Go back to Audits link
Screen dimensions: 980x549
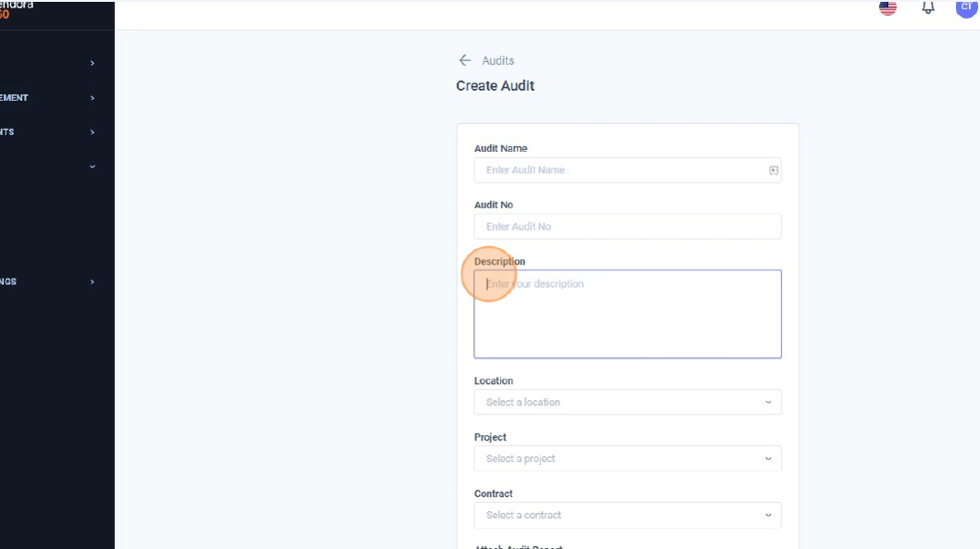pyautogui.click(x=497, y=60)
